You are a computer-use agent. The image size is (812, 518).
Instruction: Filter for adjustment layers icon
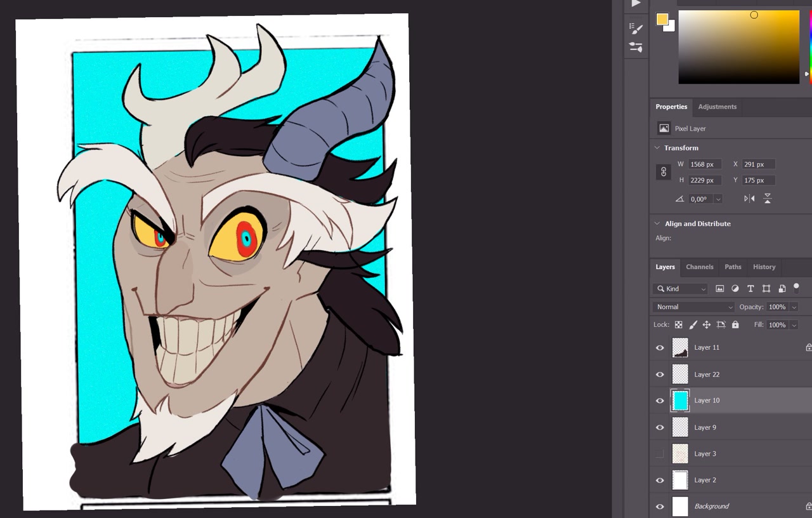point(735,289)
